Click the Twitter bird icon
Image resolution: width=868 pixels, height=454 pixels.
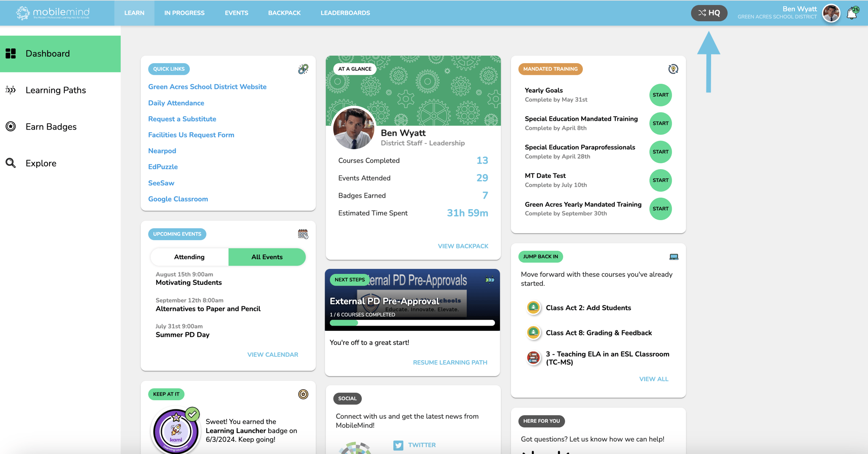tap(398, 445)
